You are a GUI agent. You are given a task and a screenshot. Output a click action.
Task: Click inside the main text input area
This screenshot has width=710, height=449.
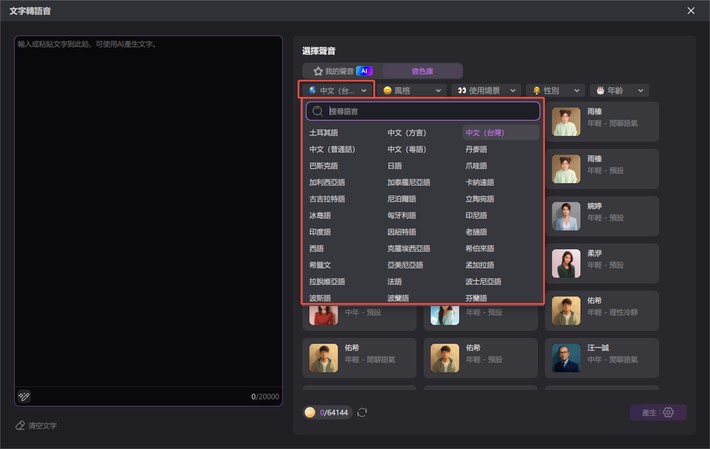pyautogui.click(x=149, y=210)
